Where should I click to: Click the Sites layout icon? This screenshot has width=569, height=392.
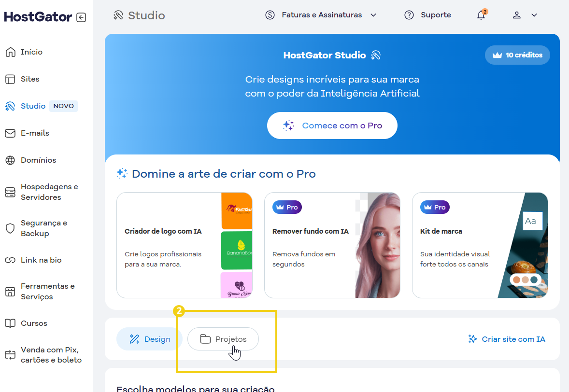pyautogui.click(x=10, y=79)
